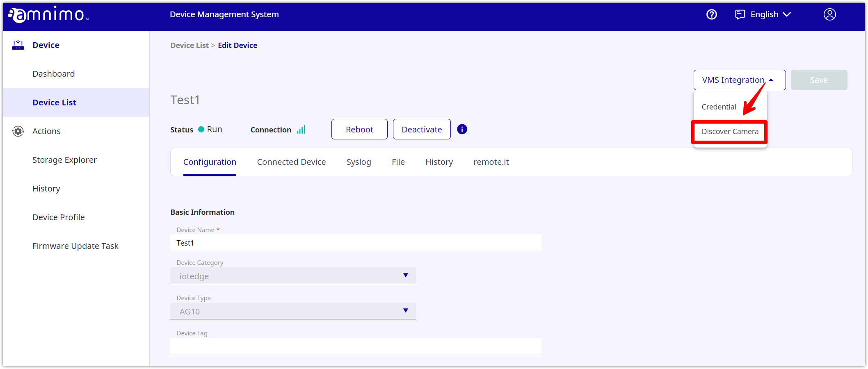Open the English language dropdown

coord(770,15)
